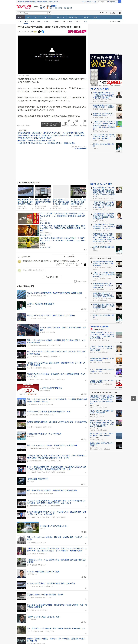This screenshot has width=138, height=644.
Task: Tick the コメント非表示 checkbox
Action: coord(75,282)
